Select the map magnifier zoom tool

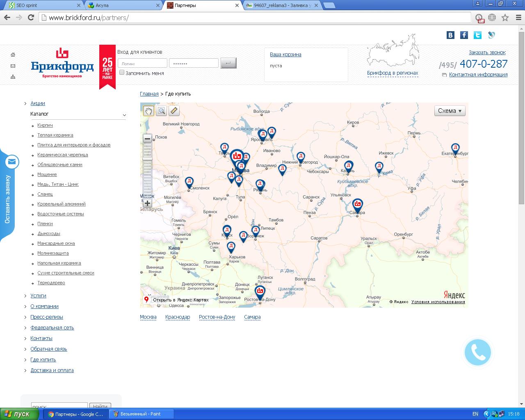[161, 111]
